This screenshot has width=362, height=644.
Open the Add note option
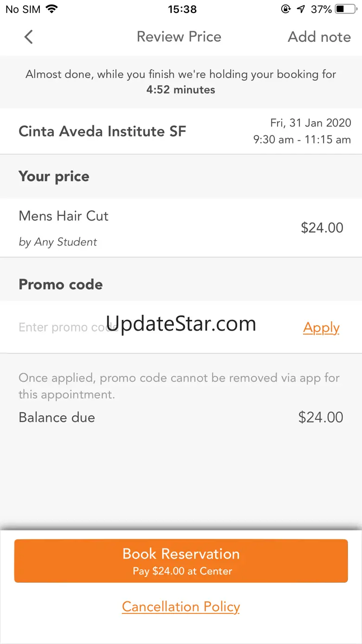[319, 37]
